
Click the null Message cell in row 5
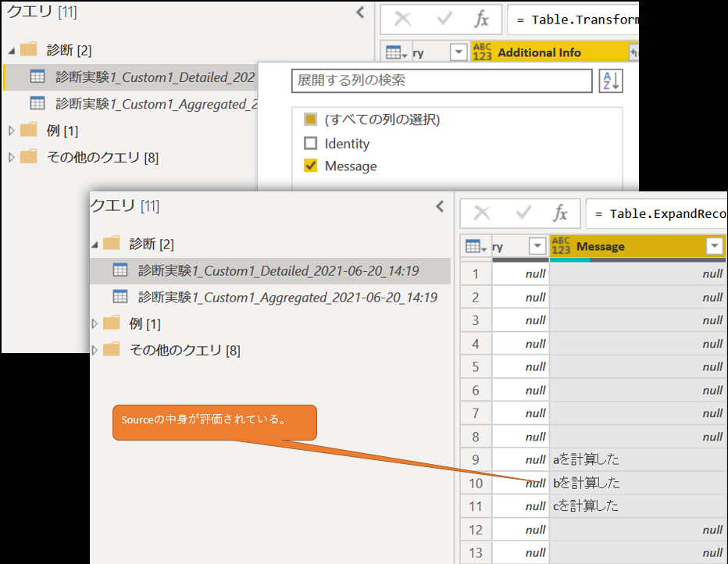pyautogui.click(x=637, y=366)
